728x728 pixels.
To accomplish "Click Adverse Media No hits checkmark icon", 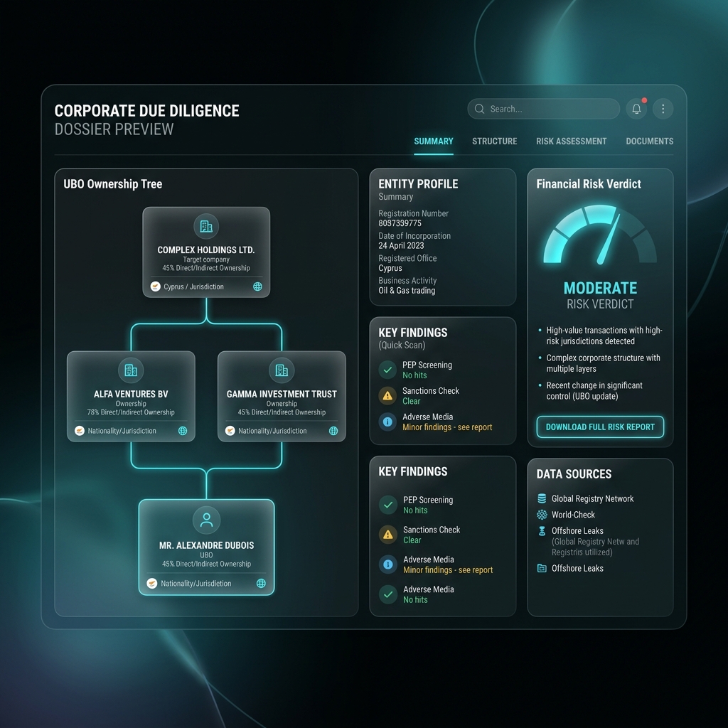I will pyautogui.click(x=388, y=594).
